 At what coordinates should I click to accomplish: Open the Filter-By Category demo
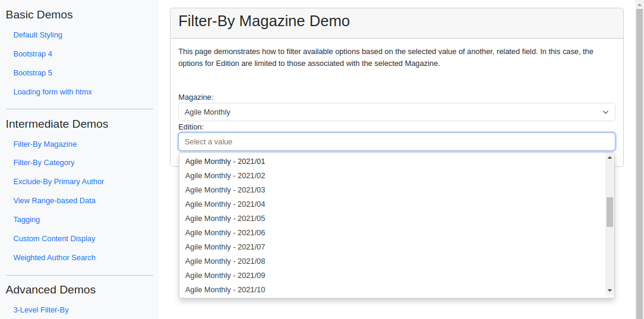[44, 163]
